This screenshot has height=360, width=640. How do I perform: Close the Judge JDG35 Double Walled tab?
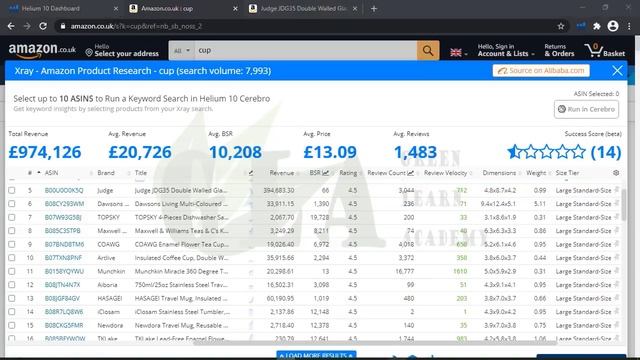pyautogui.click(x=355, y=9)
